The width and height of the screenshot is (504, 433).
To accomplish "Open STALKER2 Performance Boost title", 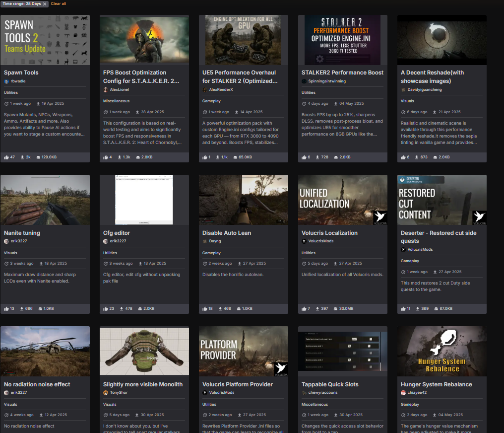I will point(342,72).
